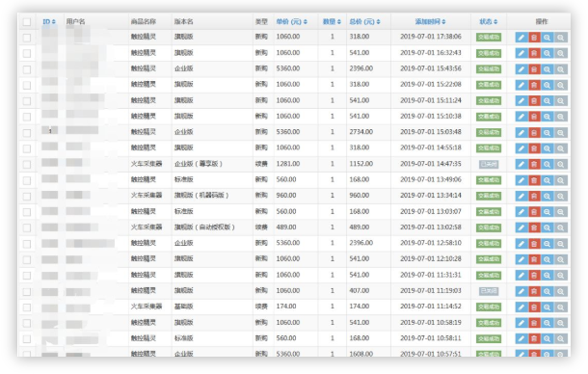The image size is (588, 374).
Task: Check the row added at 12:58:10
Action: [27, 244]
